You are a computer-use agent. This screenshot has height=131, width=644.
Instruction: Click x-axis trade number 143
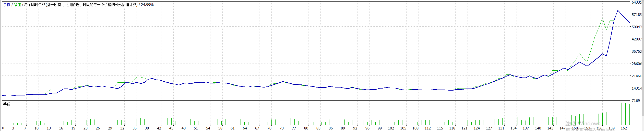550,128
